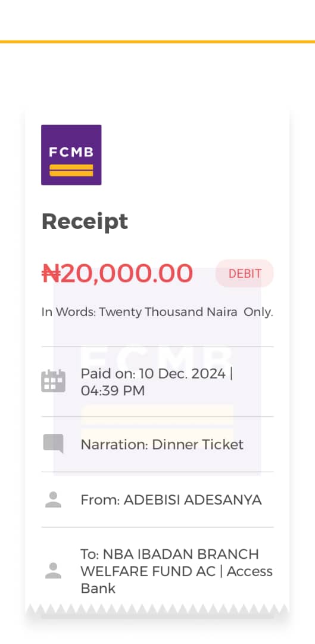The height and width of the screenshot is (644, 315).
Task: Select the Narration: Dinner Ticket row
Action: pyautogui.click(x=157, y=444)
